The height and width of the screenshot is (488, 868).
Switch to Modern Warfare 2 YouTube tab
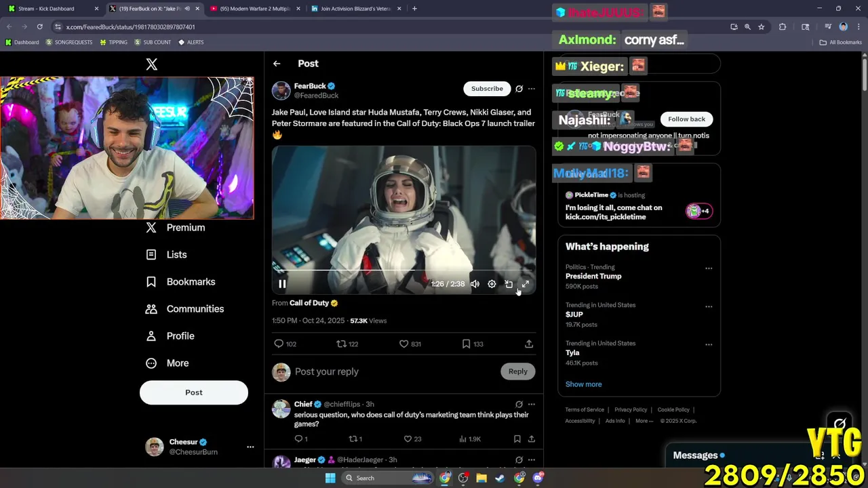pos(256,9)
